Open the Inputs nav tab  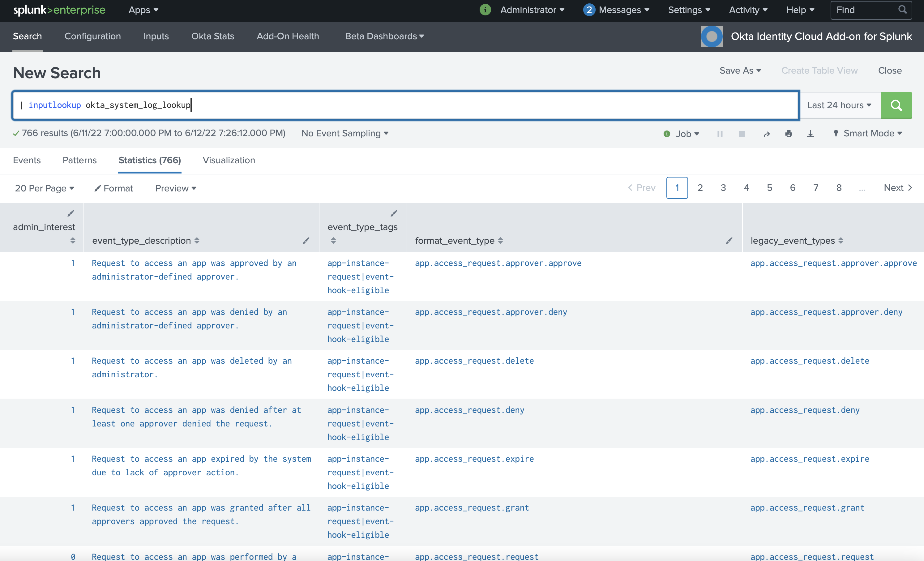point(156,36)
